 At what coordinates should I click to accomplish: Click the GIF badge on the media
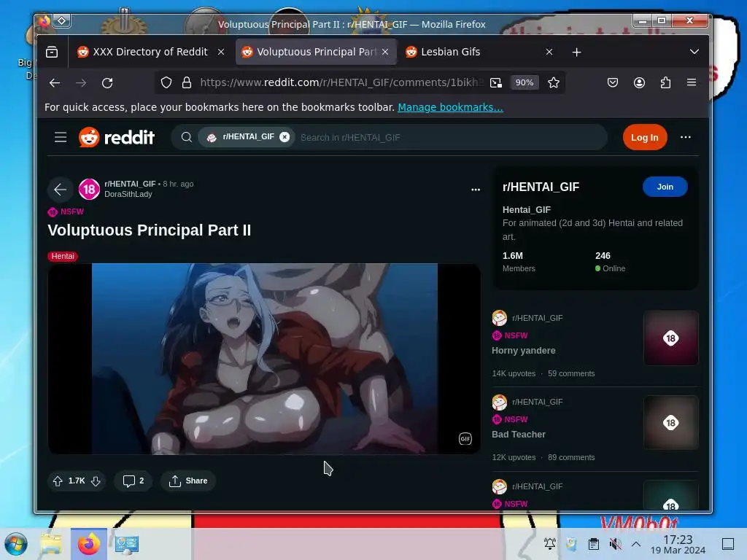(465, 438)
